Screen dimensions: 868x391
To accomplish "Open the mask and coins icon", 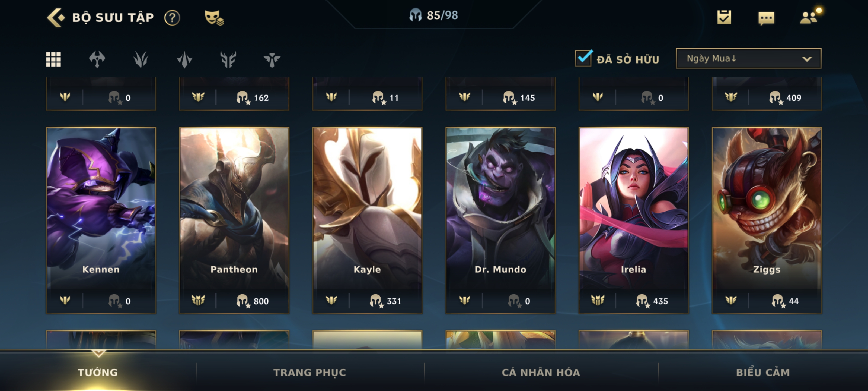I will tap(214, 18).
